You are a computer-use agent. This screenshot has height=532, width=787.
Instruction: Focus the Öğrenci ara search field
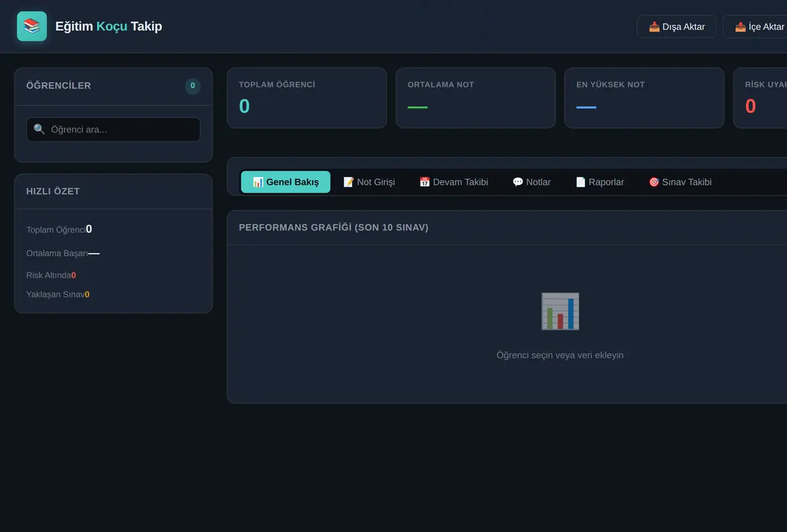pos(113,129)
